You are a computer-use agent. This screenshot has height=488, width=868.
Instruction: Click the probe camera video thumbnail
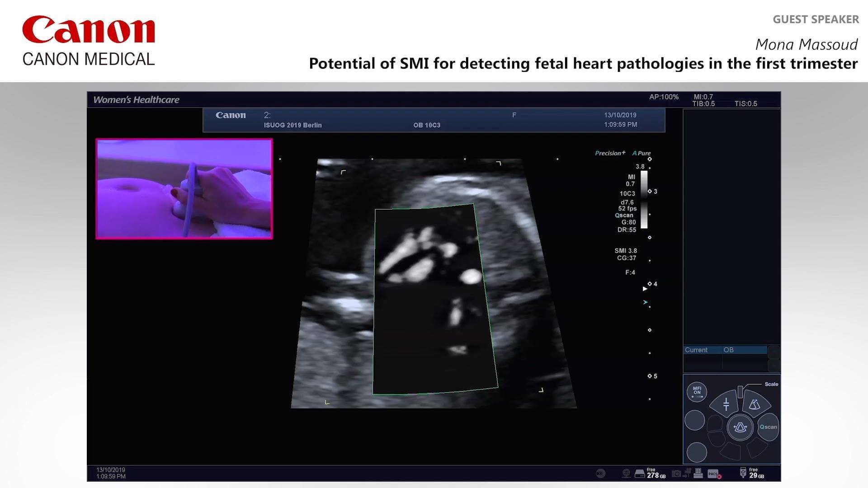click(x=184, y=189)
